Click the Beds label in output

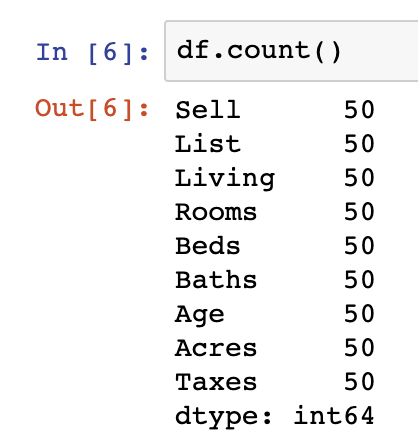point(208,246)
